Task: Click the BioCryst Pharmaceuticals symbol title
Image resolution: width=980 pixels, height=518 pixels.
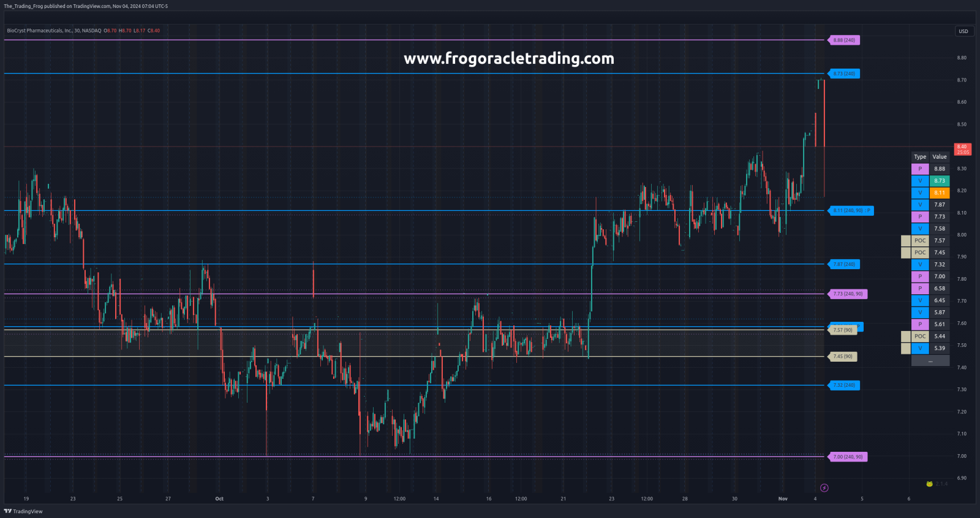Action: [x=54, y=31]
